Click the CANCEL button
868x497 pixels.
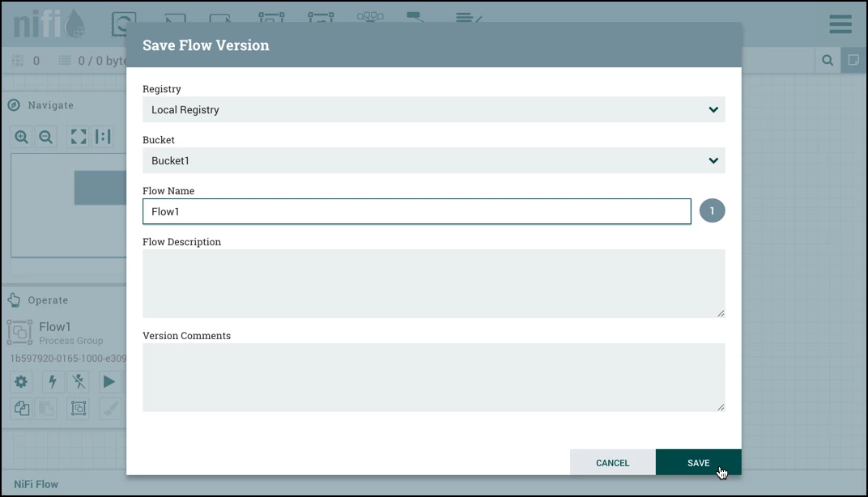(613, 463)
